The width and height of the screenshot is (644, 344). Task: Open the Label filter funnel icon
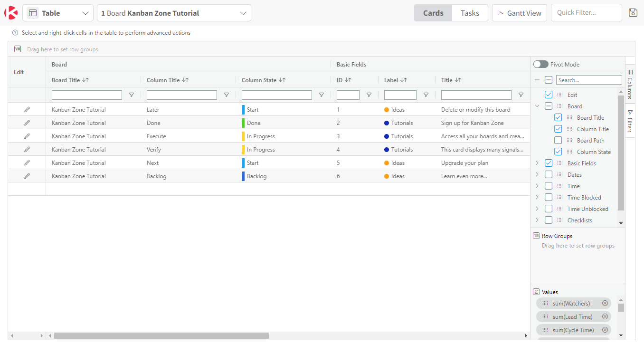coord(426,95)
